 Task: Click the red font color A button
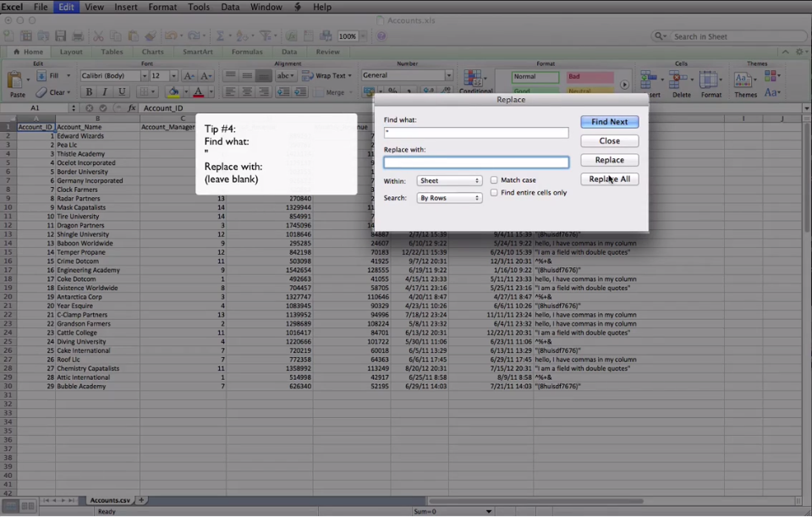pyautogui.click(x=198, y=92)
